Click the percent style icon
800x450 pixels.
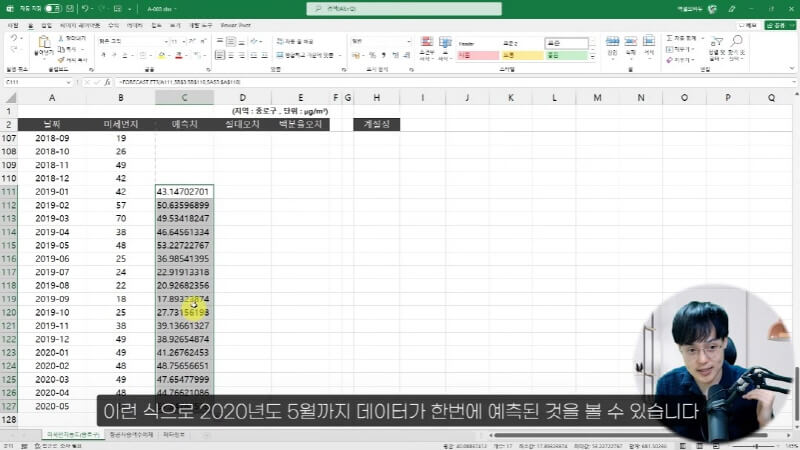coord(372,55)
